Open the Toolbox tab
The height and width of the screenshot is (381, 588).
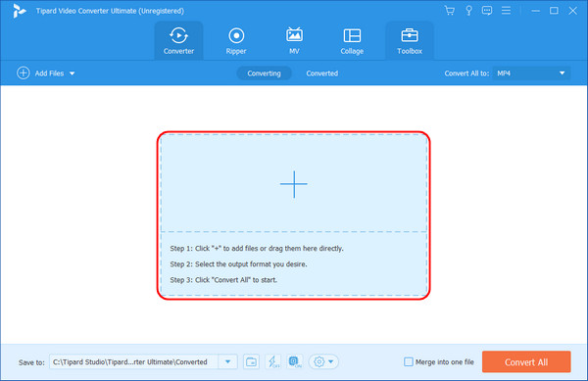click(410, 40)
